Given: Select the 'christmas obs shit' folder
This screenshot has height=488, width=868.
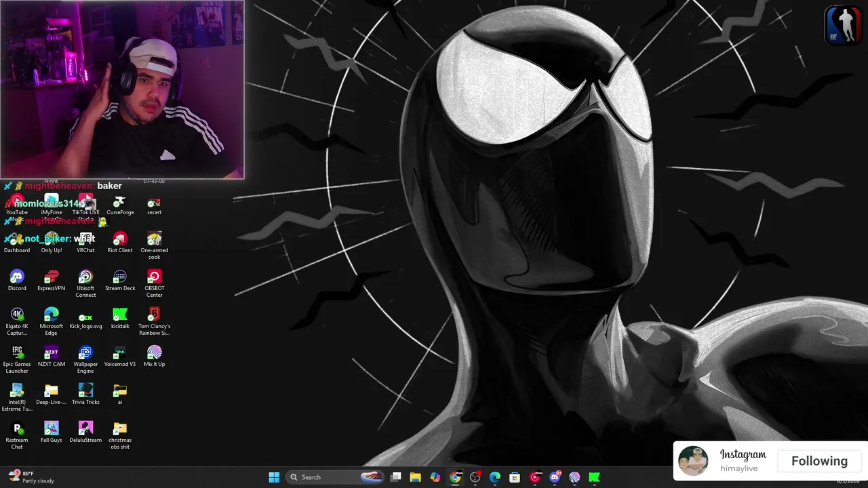Looking at the screenshot, I should coord(120,435).
